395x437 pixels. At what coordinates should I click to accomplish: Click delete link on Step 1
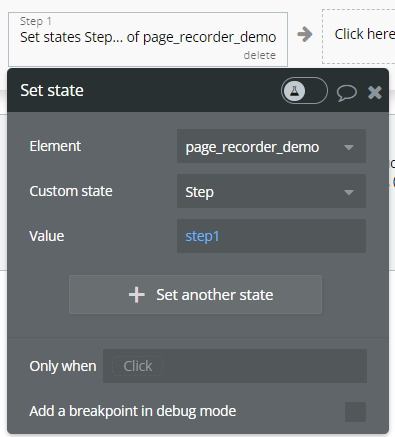259,55
